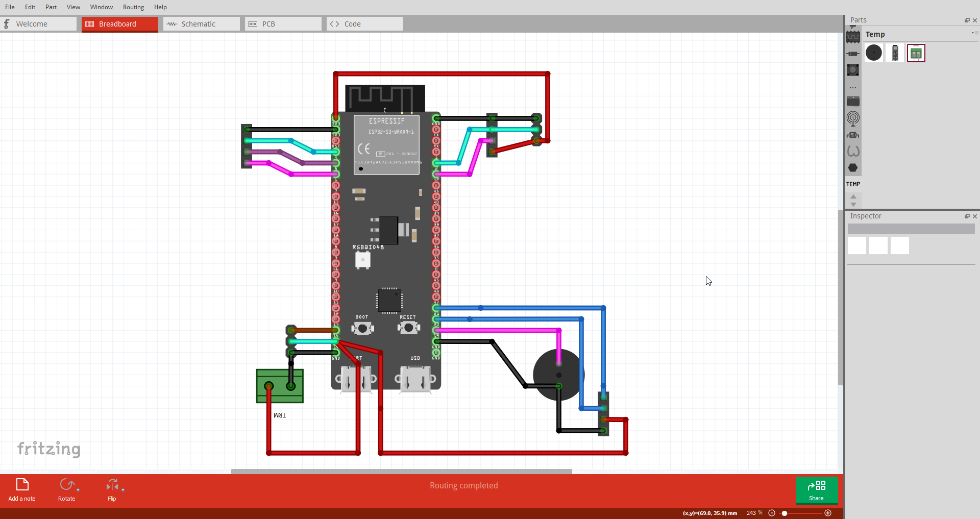
Task: Click the Inspector title field bar
Action: (911, 229)
